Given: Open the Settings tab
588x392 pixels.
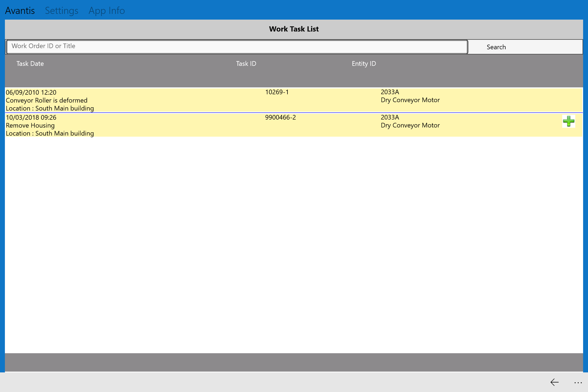Looking at the screenshot, I should pyautogui.click(x=62, y=10).
